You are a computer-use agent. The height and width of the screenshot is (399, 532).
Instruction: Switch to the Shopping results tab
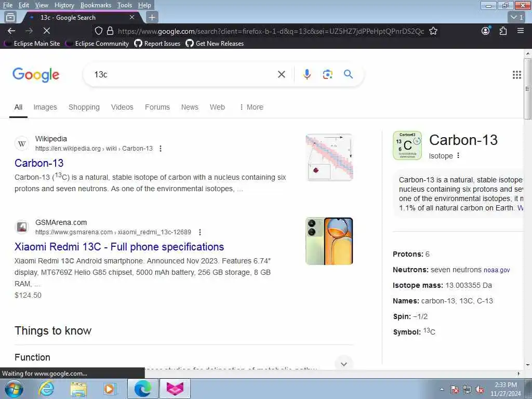coord(84,107)
